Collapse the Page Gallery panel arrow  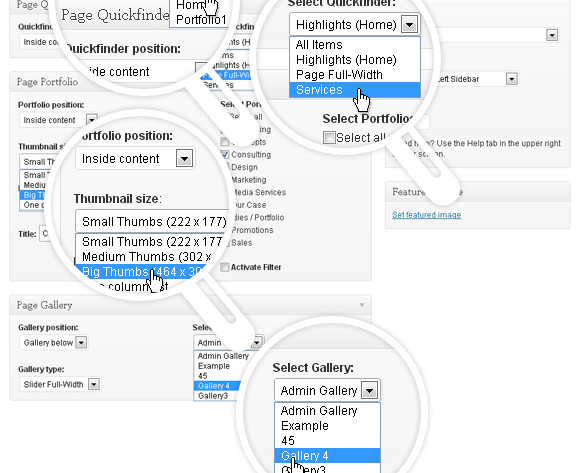click(362, 305)
